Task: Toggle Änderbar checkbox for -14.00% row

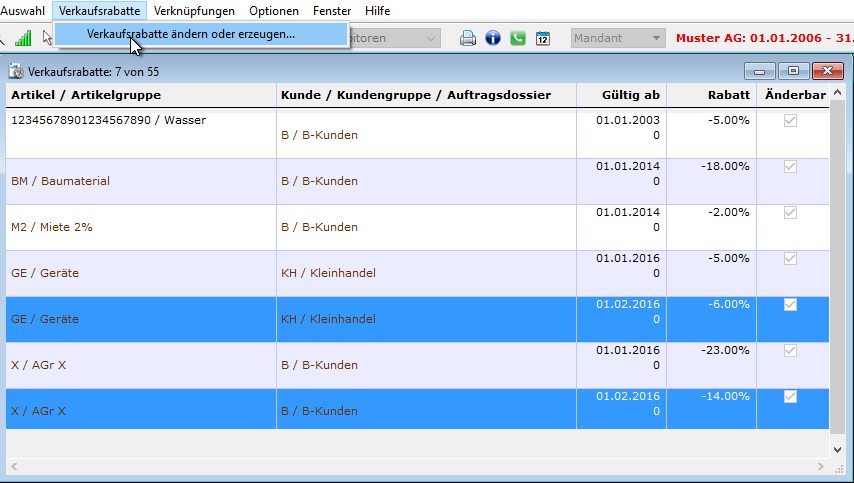Action: [x=790, y=396]
